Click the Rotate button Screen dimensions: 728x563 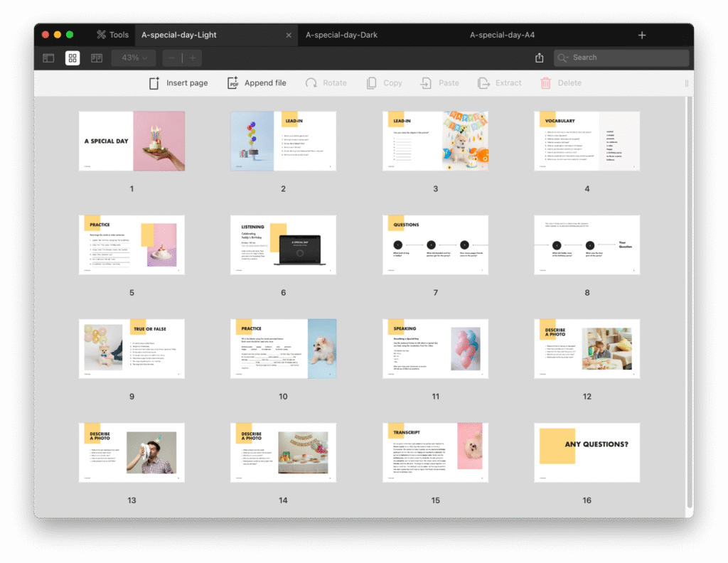(x=326, y=83)
